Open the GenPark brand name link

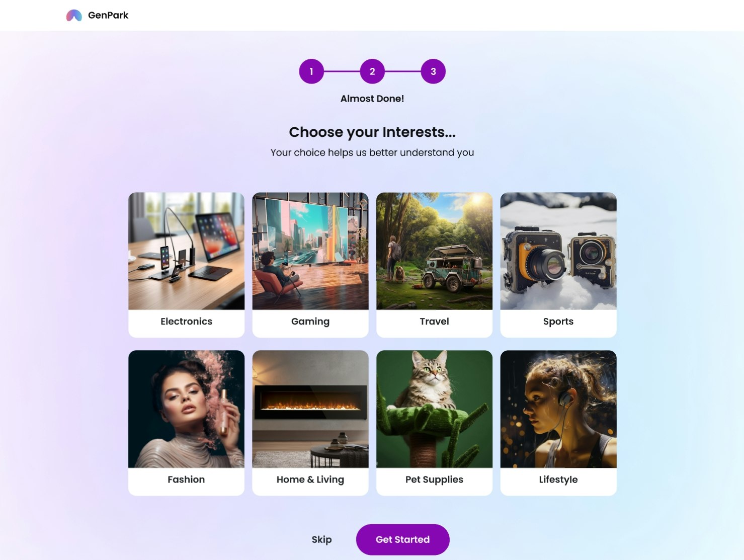pyautogui.click(x=108, y=15)
